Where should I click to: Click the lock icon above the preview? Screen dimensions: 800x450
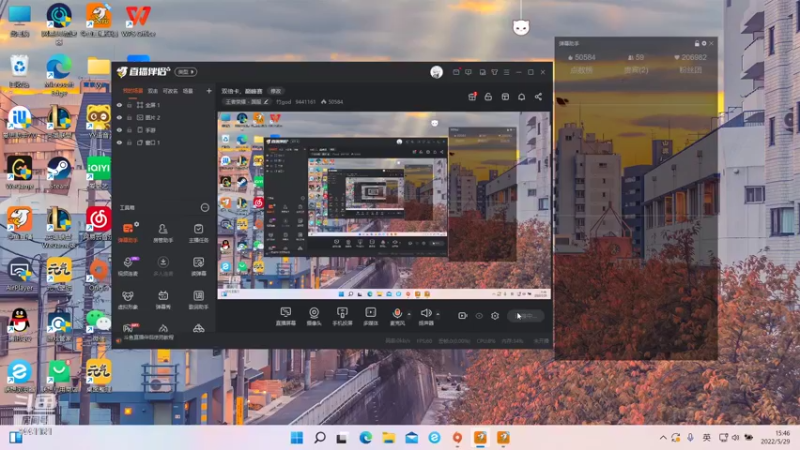tap(488, 96)
